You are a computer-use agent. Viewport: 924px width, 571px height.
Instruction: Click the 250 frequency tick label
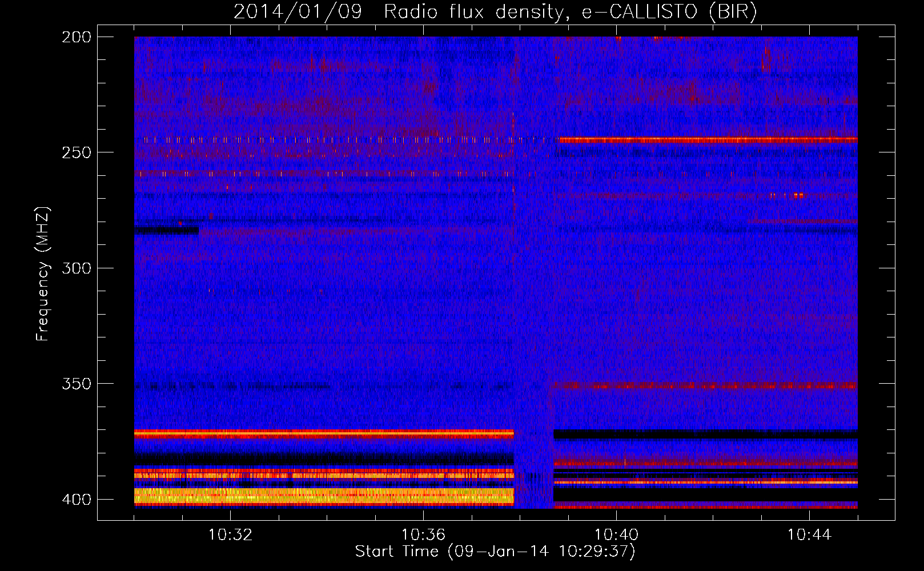click(x=77, y=152)
